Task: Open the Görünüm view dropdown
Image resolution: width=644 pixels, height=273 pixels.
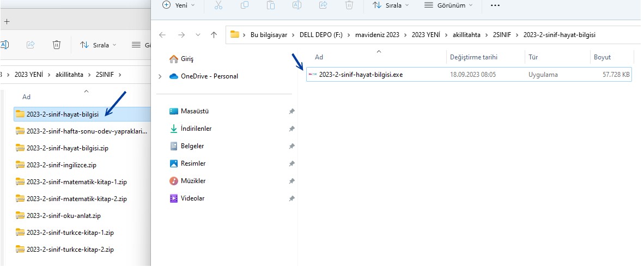Action: (x=448, y=5)
